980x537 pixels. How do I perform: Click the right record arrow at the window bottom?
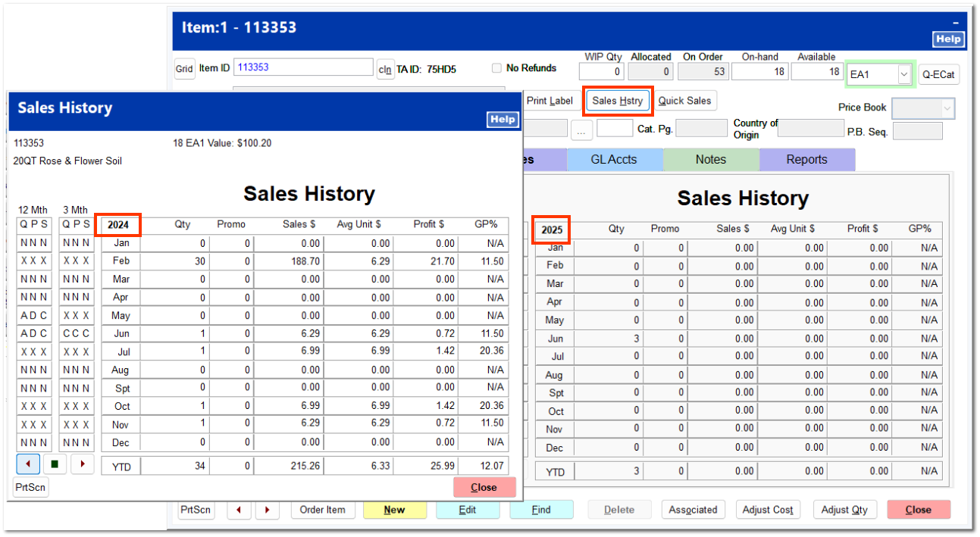[x=267, y=510]
